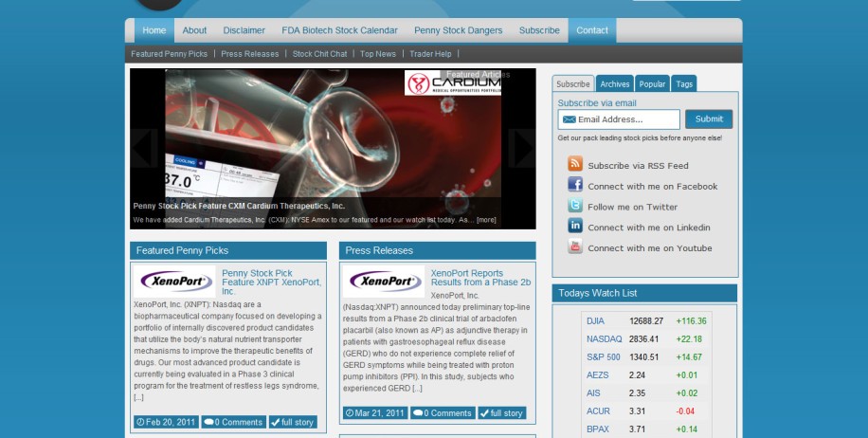Click the Facebook icon in sidebar
The image size is (868, 438).
574,184
